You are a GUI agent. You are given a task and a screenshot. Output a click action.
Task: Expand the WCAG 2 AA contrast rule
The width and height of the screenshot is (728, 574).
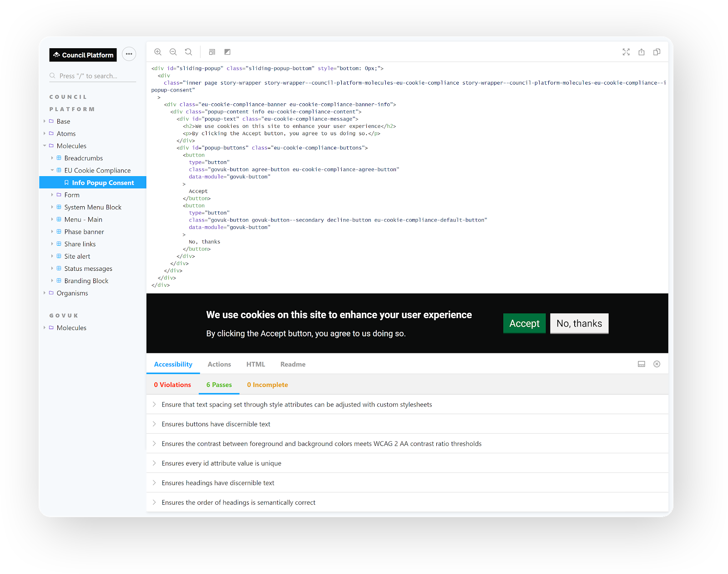[407, 444]
